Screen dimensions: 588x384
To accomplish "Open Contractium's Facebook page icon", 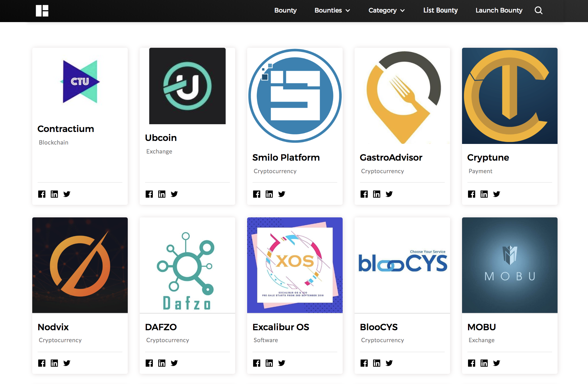I will point(42,194).
